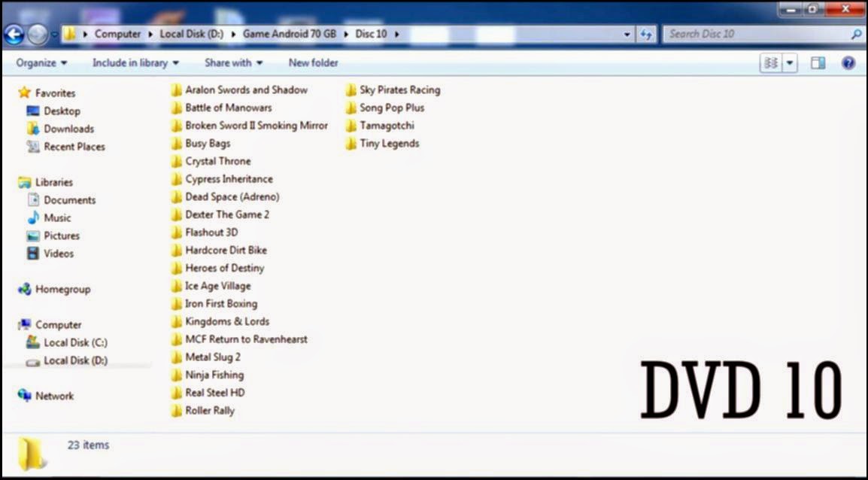Select the Aralon Swords and Shadow folder icon

click(x=177, y=90)
